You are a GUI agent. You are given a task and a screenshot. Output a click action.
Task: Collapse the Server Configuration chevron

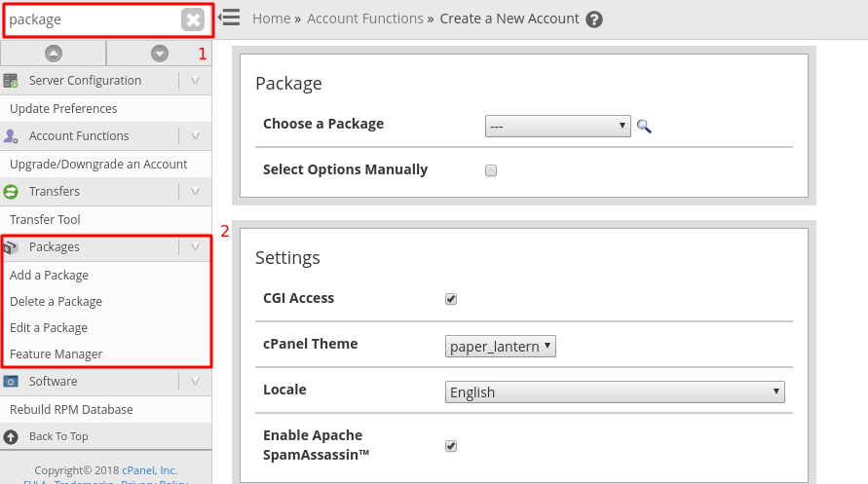click(195, 81)
